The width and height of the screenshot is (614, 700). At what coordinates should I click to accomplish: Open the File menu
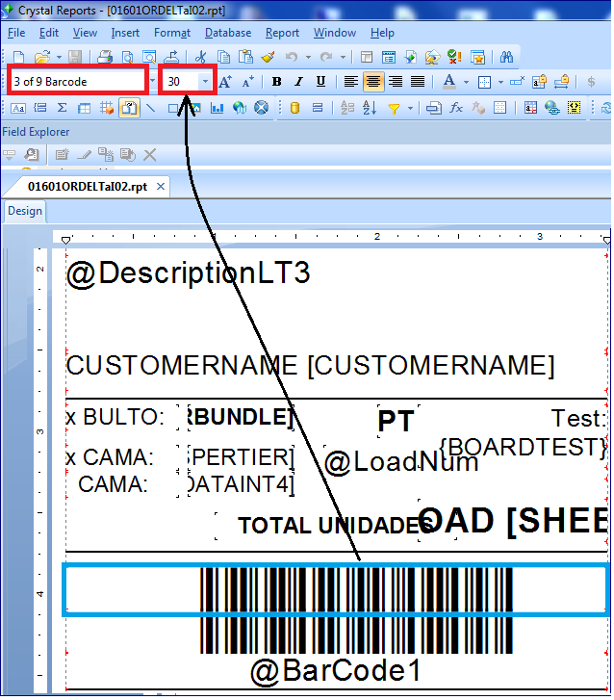pos(16,33)
